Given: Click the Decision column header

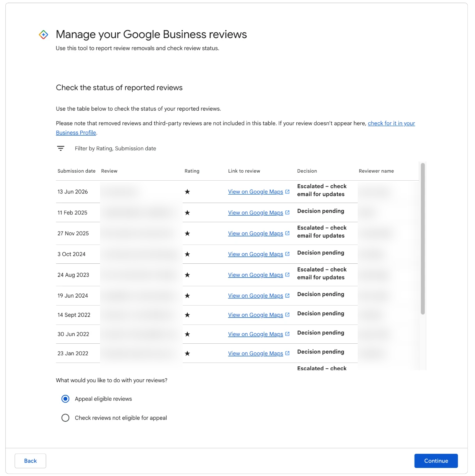Looking at the screenshot, I should (307, 171).
